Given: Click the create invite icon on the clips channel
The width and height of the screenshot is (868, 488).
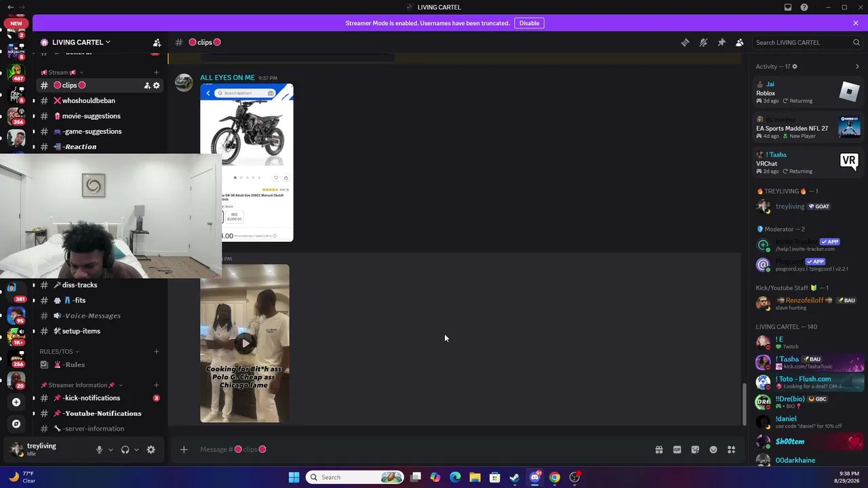Looking at the screenshot, I should (147, 85).
